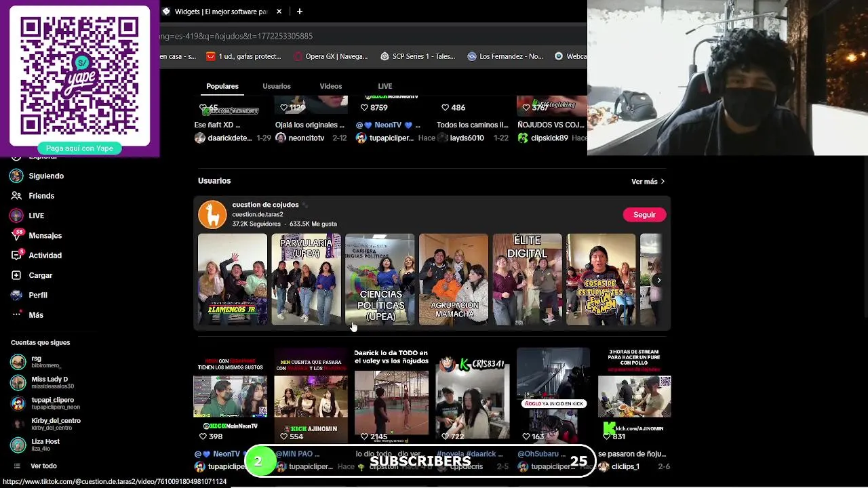The height and width of the screenshot is (488, 868).
Task: Click the 37.2K Seguidores stat text
Action: pos(256,224)
